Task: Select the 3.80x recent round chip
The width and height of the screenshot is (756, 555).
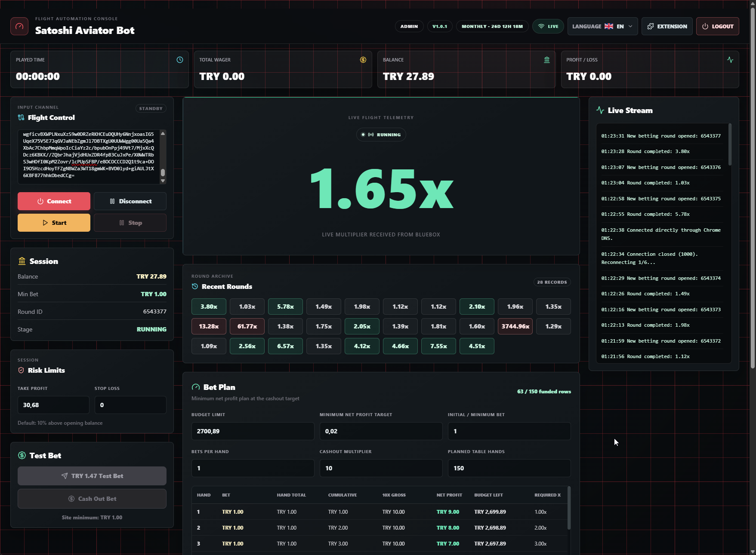Action: pos(209,307)
